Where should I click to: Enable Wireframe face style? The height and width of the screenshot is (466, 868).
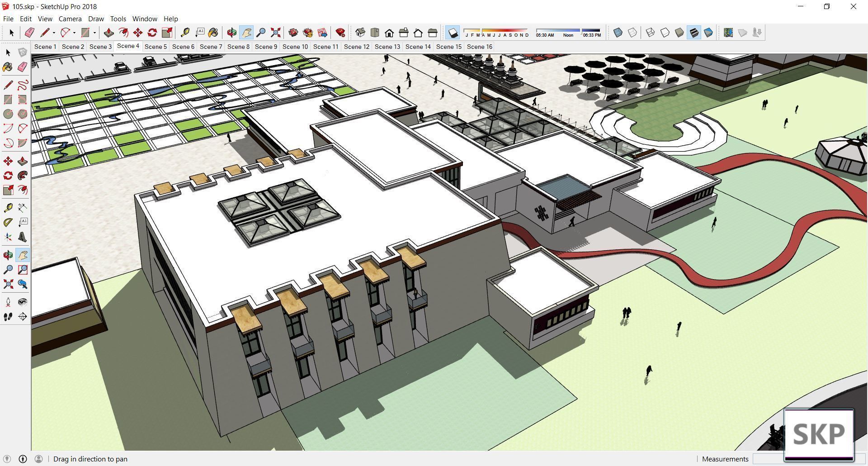pos(650,33)
